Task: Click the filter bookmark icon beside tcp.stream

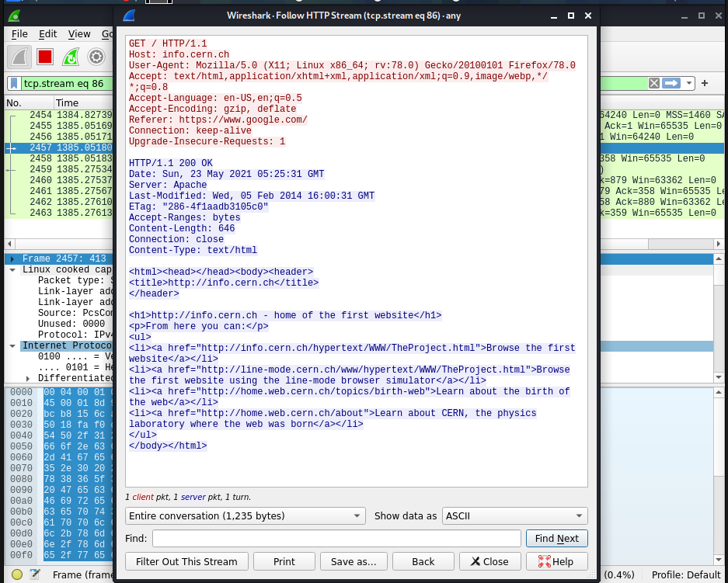Action: tap(14, 84)
